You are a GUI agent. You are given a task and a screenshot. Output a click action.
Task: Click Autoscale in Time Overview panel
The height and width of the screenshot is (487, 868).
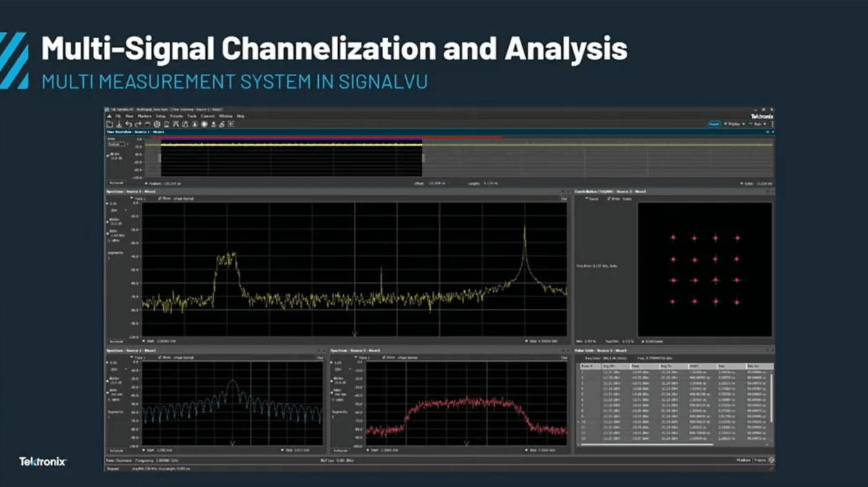coord(116,183)
